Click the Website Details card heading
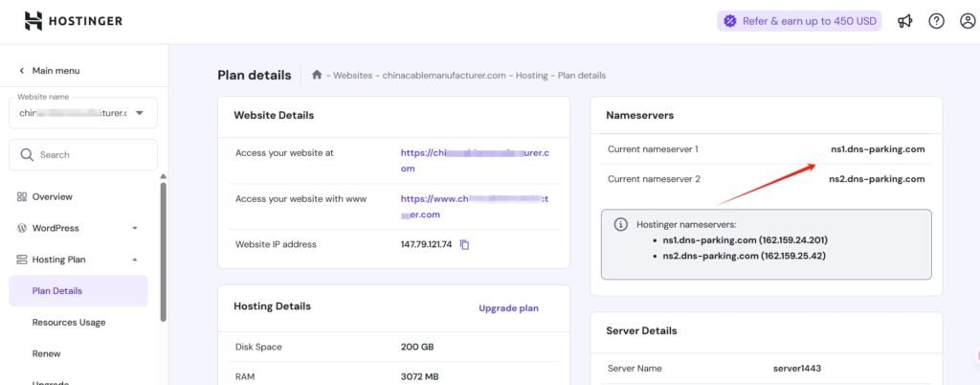Screen dimensions: 980x385 pyautogui.click(x=274, y=116)
